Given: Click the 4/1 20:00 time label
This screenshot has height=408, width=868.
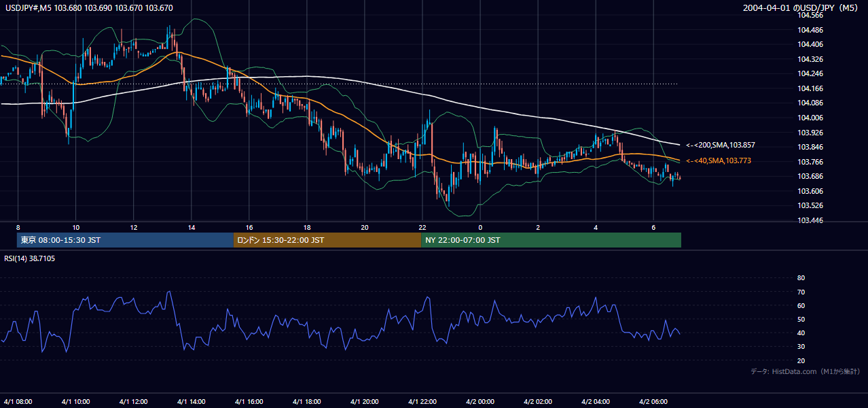Looking at the screenshot, I should pos(365,402).
